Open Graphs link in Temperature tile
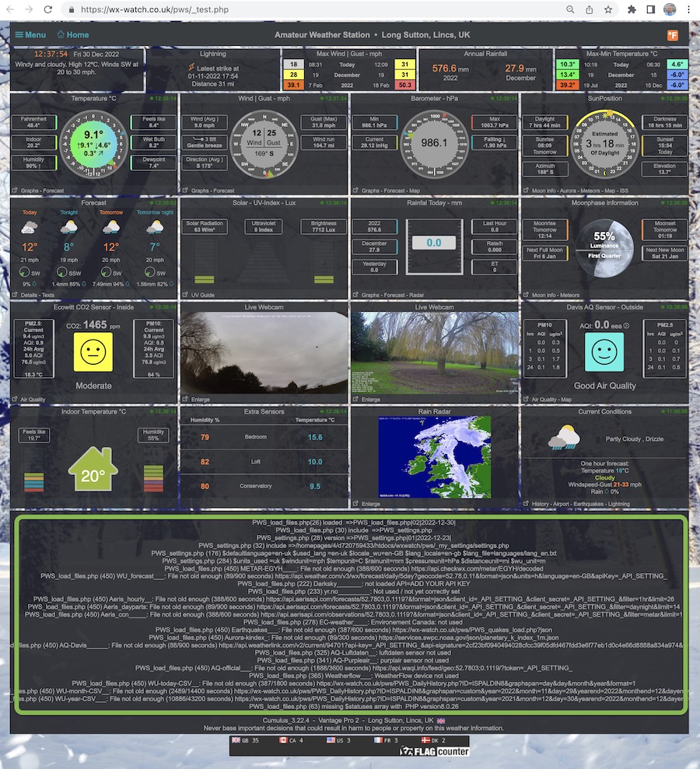 point(30,191)
